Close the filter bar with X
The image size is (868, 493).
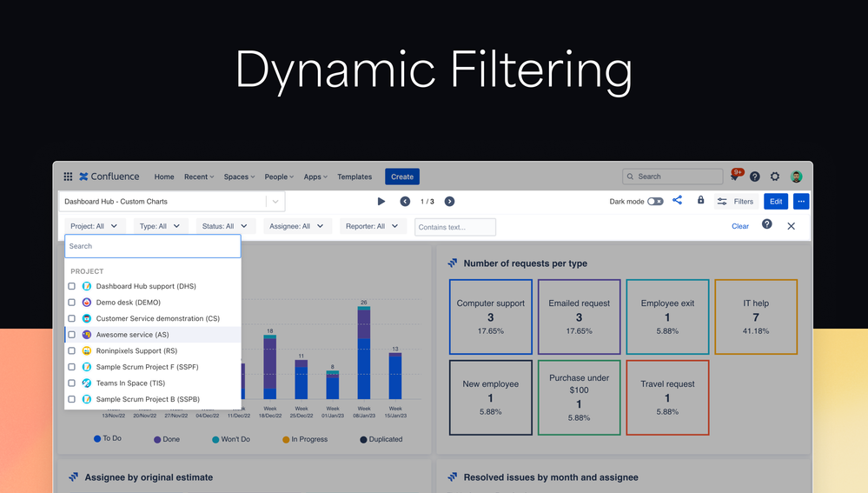791,226
